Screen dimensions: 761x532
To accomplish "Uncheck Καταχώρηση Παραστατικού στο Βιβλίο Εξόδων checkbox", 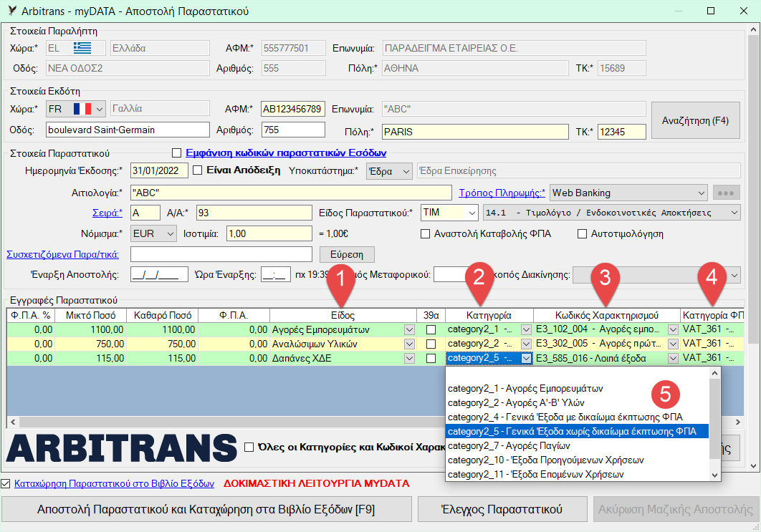I will pyautogui.click(x=5, y=483).
